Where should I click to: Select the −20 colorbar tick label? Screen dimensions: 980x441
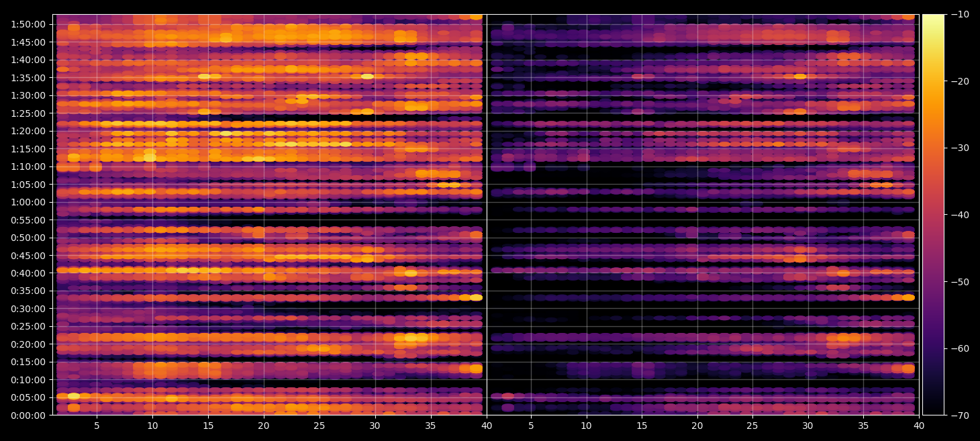point(960,81)
